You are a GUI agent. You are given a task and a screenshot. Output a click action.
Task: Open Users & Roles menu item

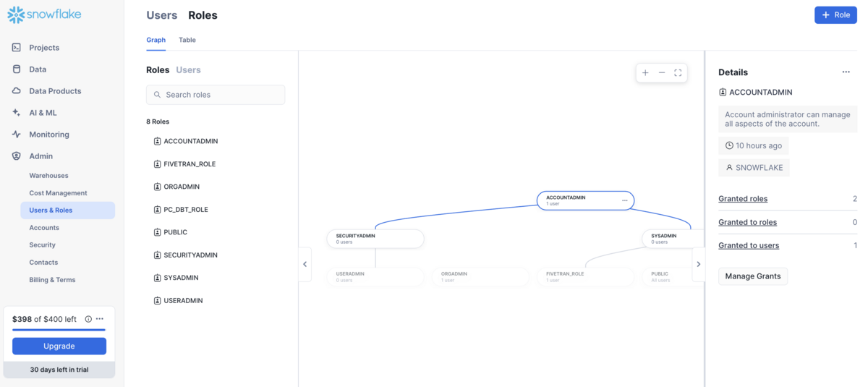[68, 210]
